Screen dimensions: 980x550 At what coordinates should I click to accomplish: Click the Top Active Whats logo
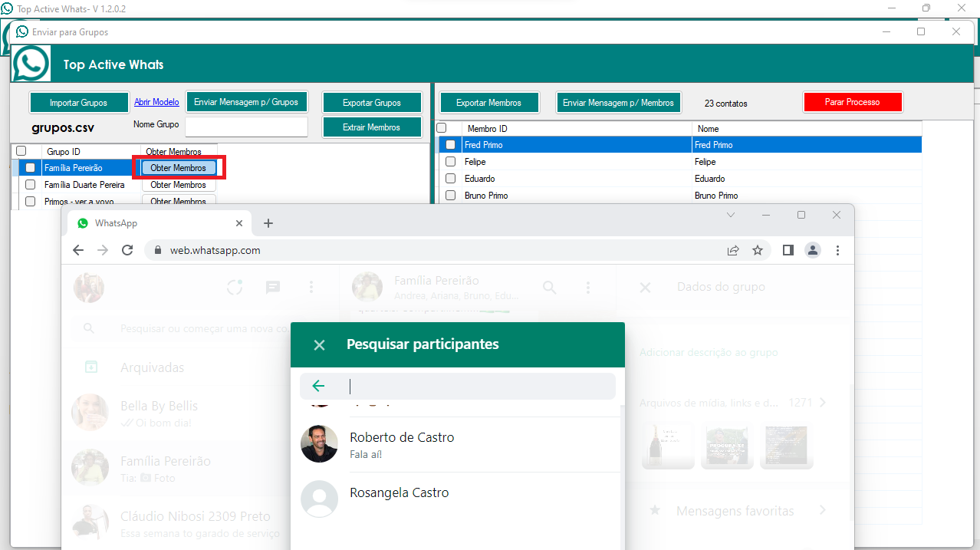(x=31, y=64)
